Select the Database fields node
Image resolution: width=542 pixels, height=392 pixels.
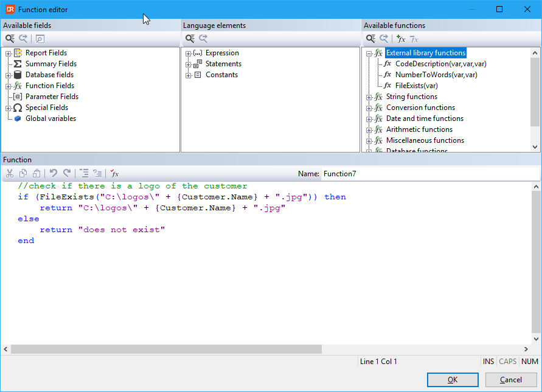(x=49, y=75)
